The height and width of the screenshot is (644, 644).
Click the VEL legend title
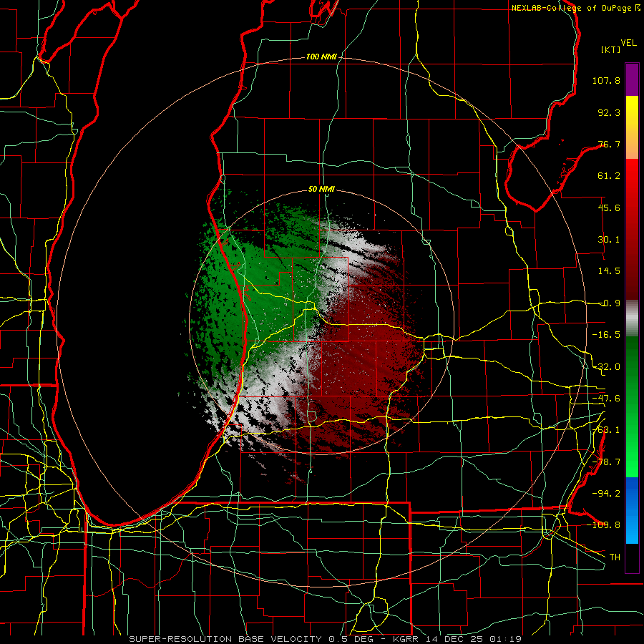pos(628,43)
